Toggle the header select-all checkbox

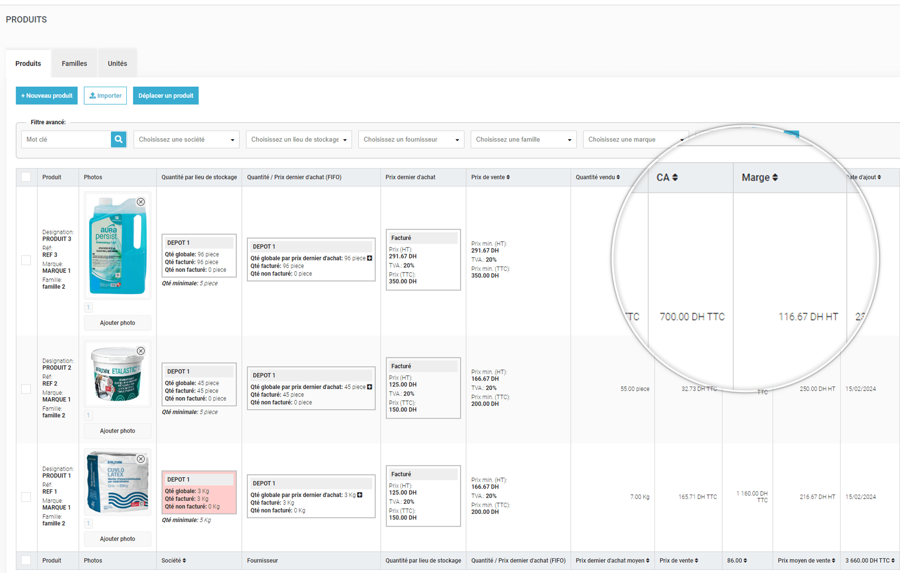(26, 177)
